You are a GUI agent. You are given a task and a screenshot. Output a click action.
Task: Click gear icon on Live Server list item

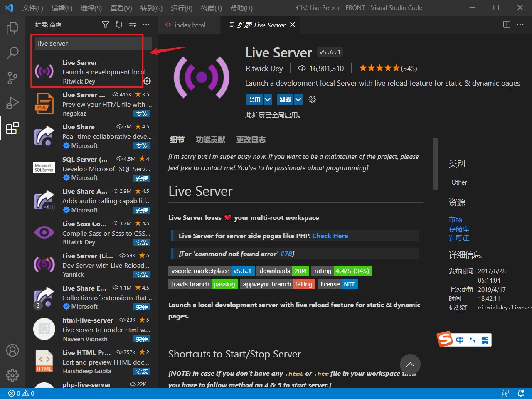pos(147,81)
